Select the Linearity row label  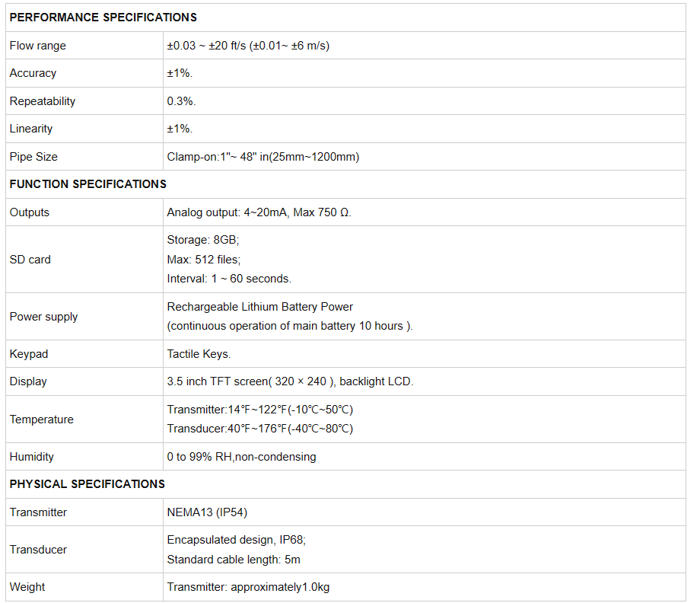31,129
